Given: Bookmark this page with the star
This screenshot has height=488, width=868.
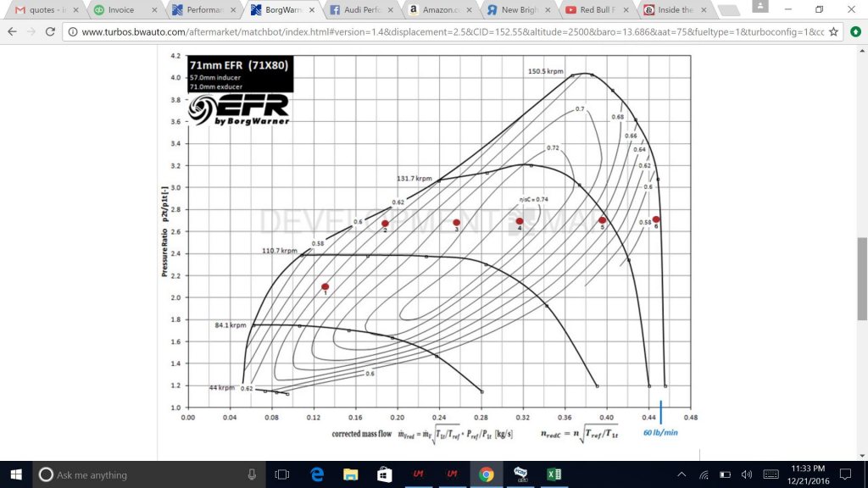Looking at the screenshot, I should 833,32.
